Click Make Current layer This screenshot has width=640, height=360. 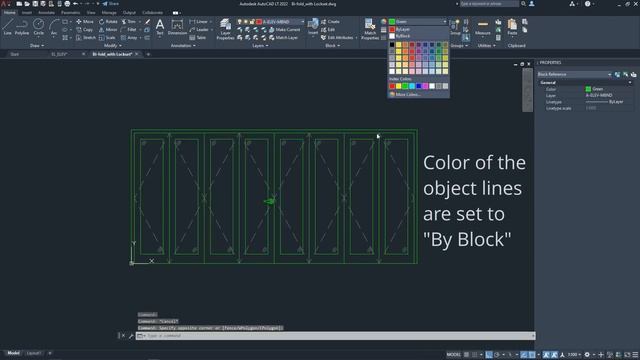(x=284, y=30)
